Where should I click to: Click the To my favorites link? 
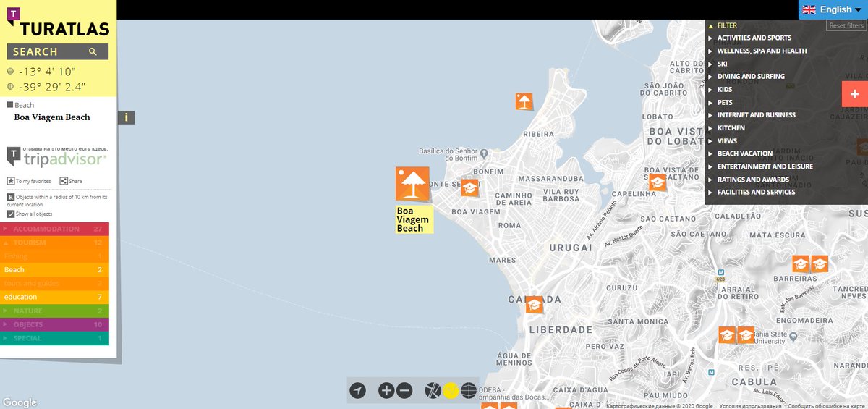coord(33,182)
